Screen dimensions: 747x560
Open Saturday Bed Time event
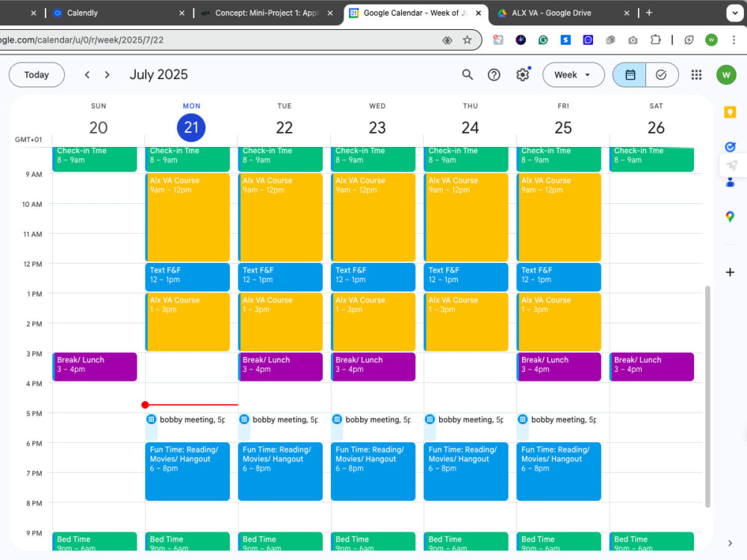tap(651, 541)
